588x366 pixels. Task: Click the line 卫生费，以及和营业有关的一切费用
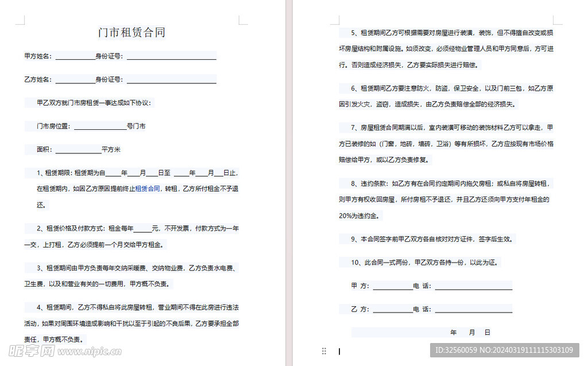click(97, 284)
